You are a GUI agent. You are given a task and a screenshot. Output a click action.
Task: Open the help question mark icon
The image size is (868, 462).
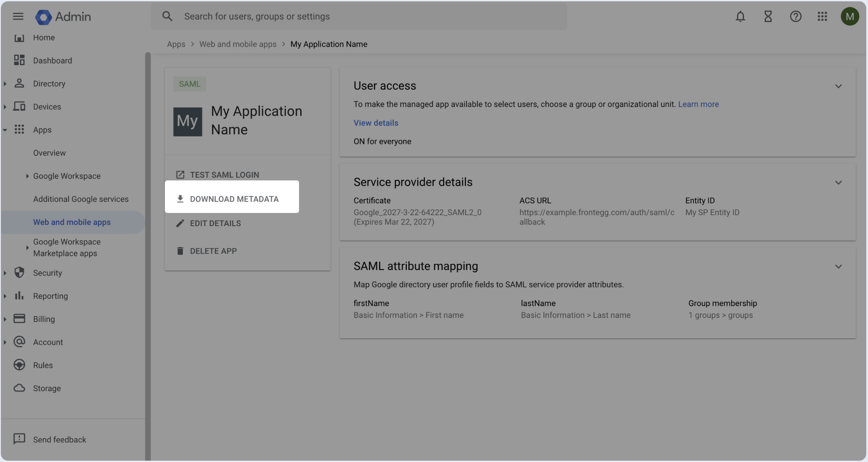[x=795, y=17]
